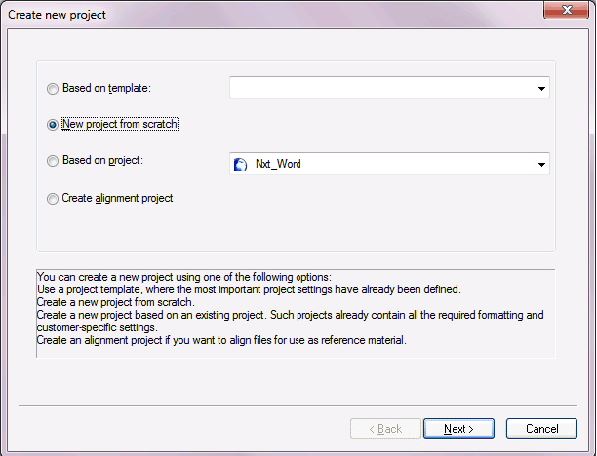Image resolution: width=597 pixels, height=456 pixels.
Task: Proceed with the Next button
Action: [459, 429]
